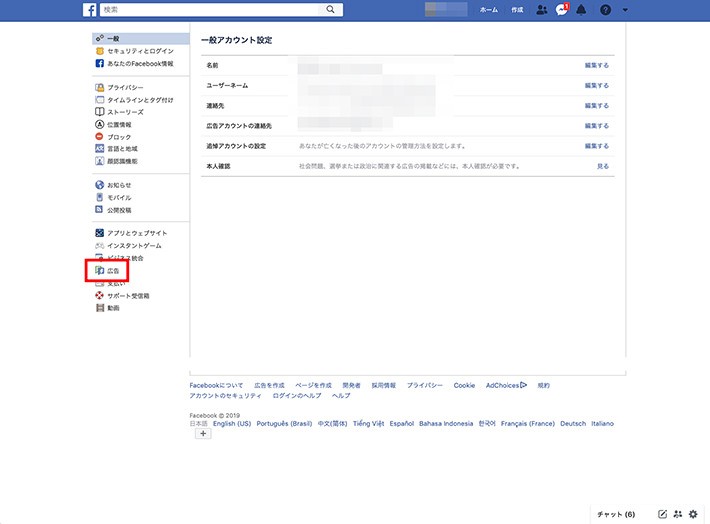Click the settings gear in chat bar
Image resolution: width=710 pixels, height=524 pixels.
tap(693, 514)
